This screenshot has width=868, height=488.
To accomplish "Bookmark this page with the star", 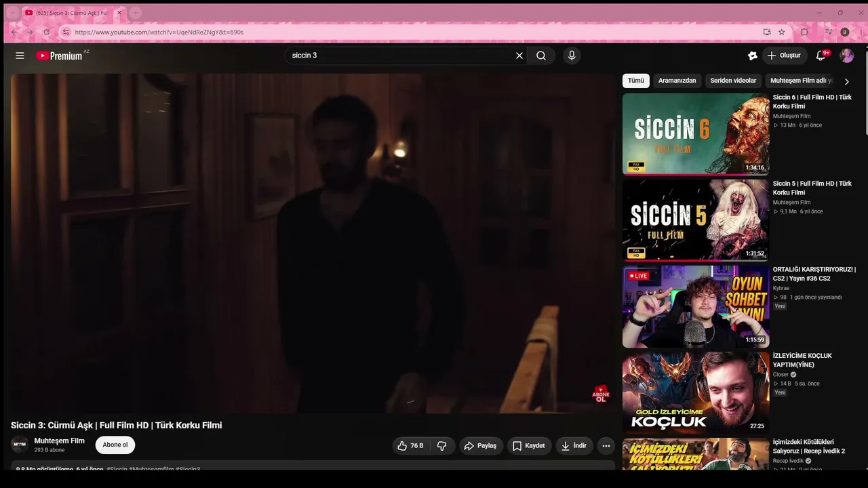I will click(x=781, y=32).
